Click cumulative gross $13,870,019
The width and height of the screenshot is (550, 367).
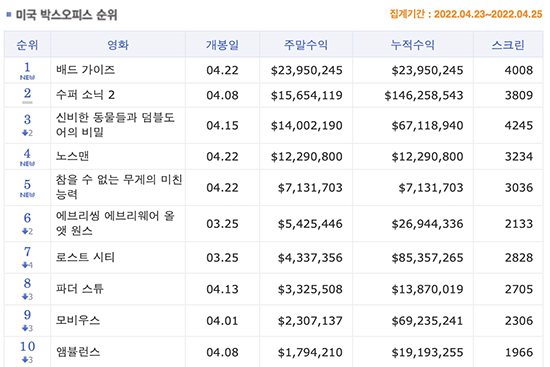(427, 289)
